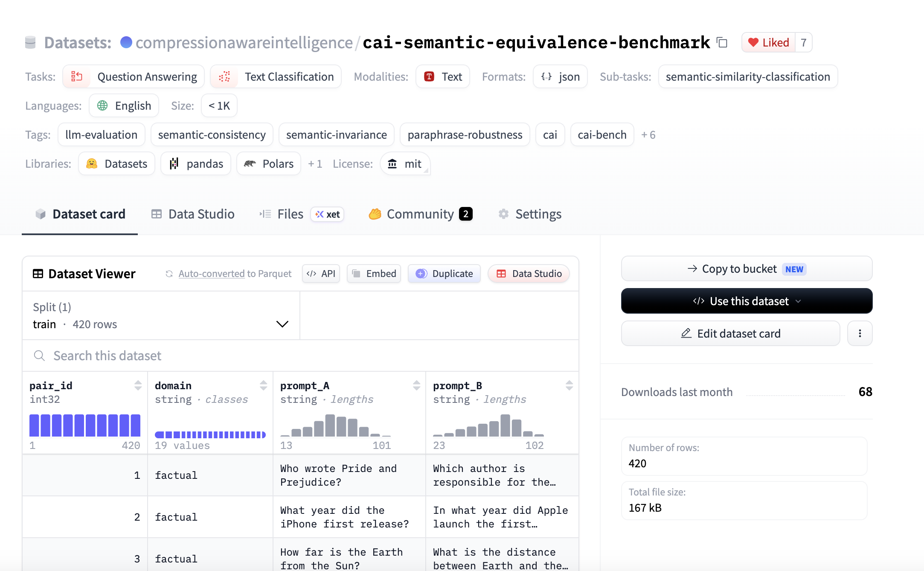Expand the +6 additional tags
The height and width of the screenshot is (571, 924).
(648, 135)
